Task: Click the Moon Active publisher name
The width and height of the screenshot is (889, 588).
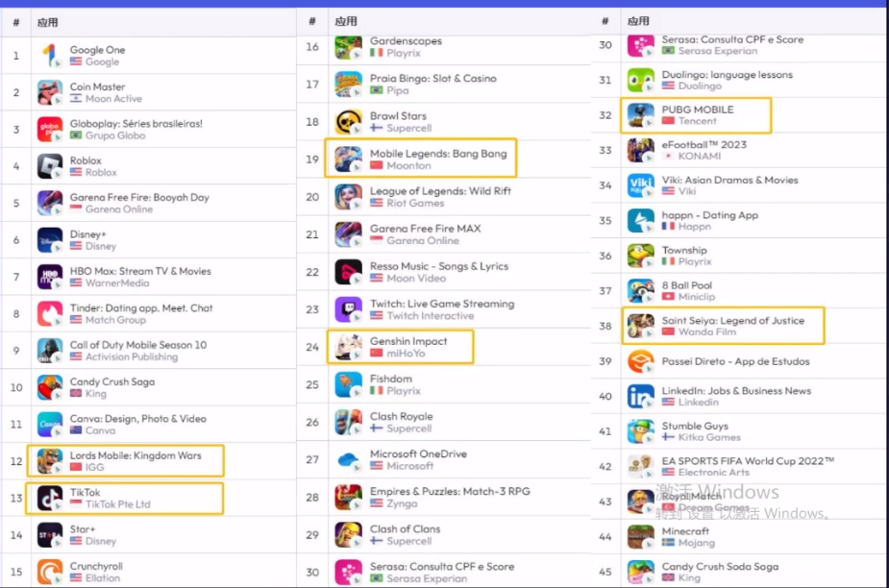Action: point(114,99)
